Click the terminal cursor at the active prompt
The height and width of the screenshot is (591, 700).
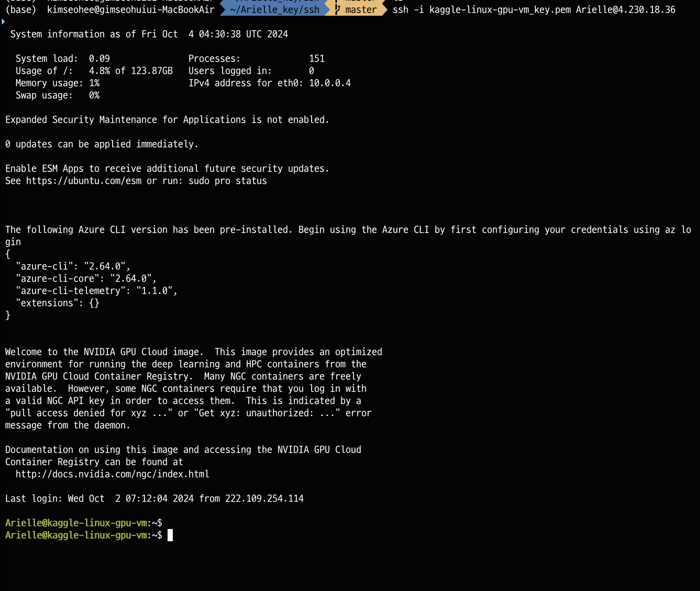[x=170, y=535]
